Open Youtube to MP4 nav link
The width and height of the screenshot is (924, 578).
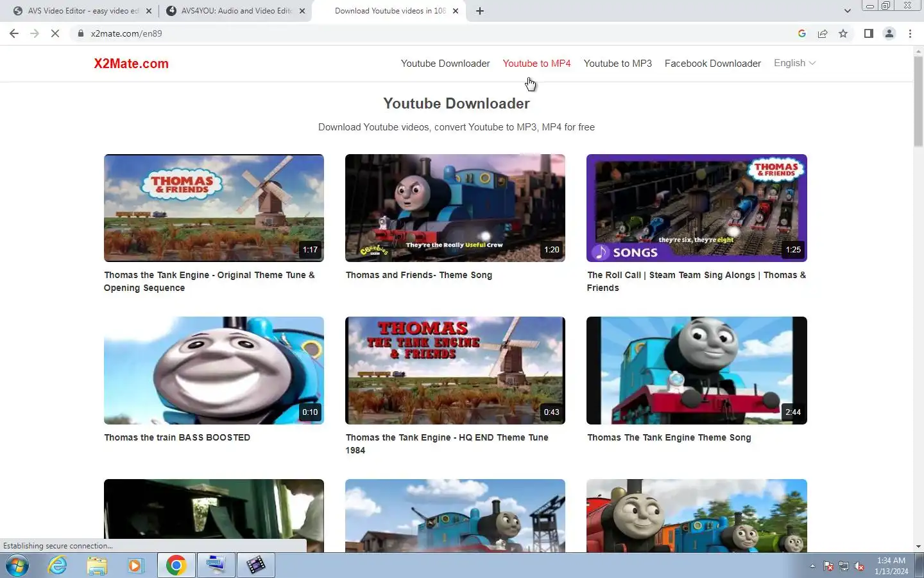pos(536,64)
